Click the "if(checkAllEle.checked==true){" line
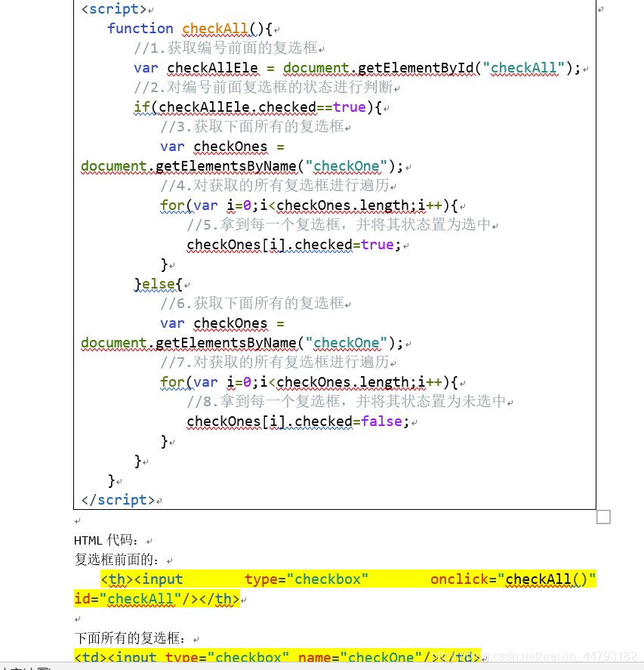644x670 pixels. click(x=258, y=107)
